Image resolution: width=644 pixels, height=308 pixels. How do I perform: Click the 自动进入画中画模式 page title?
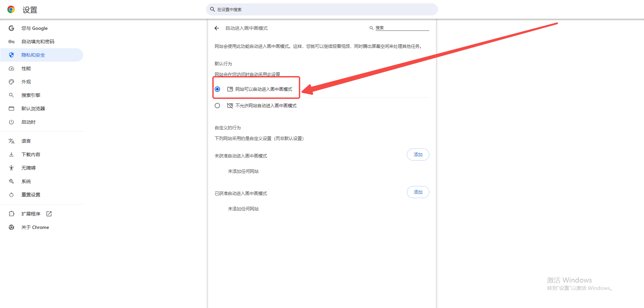[x=247, y=28]
